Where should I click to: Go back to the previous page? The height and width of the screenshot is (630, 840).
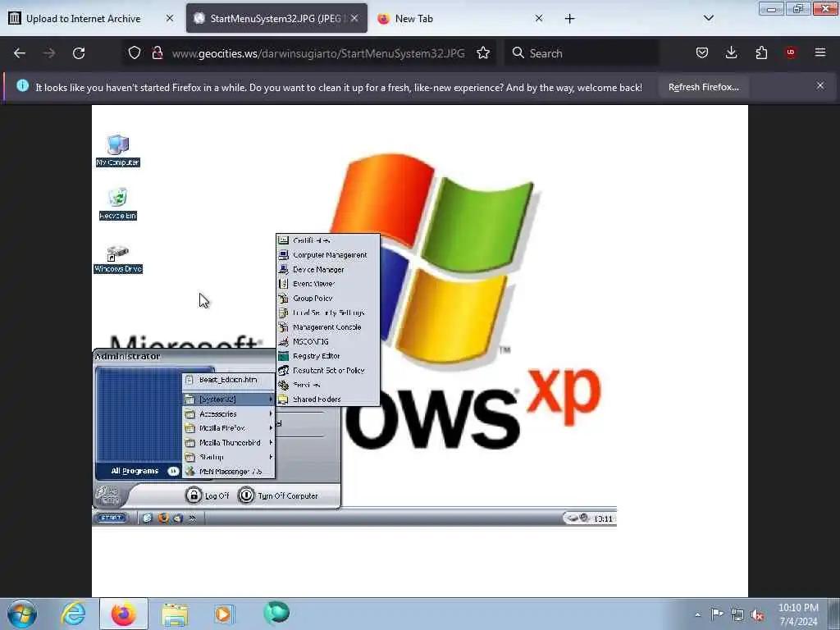20,53
